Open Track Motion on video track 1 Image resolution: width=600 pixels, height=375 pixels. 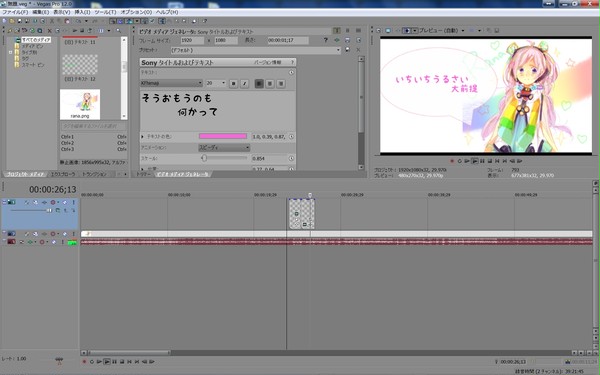(35, 202)
